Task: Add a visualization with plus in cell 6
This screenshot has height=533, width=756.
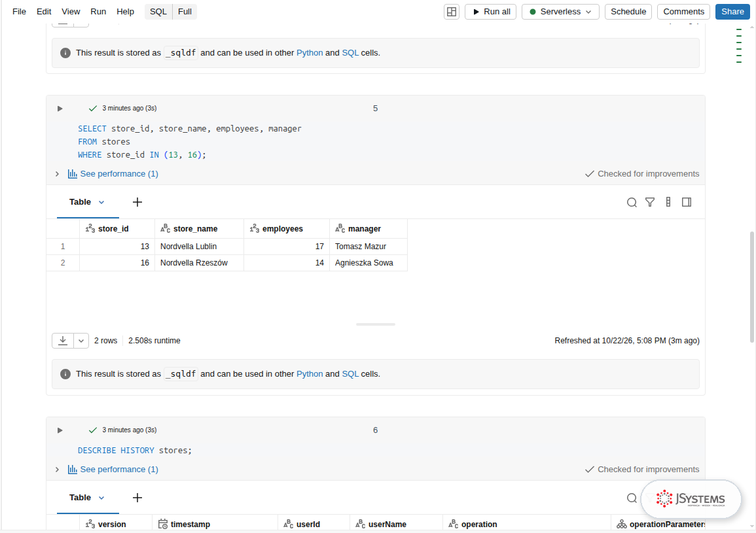Action: click(x=137, y=497)
